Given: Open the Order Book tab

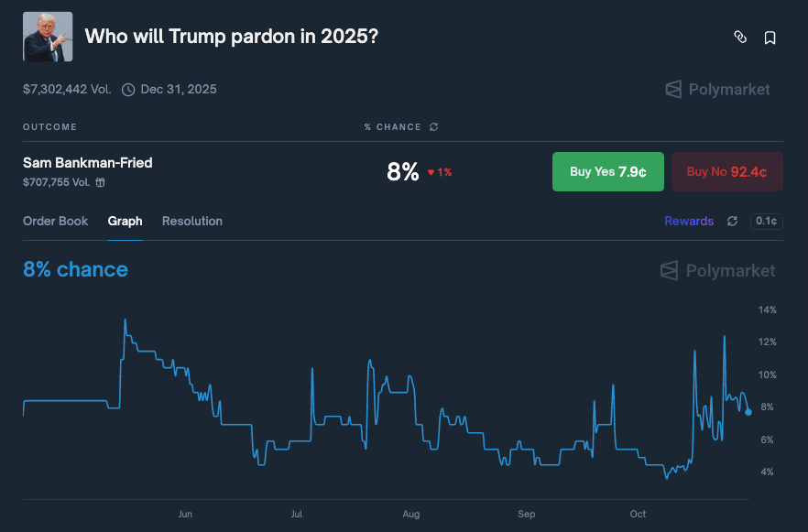Looking at the screenshot, I should click(x=56, y=221).
